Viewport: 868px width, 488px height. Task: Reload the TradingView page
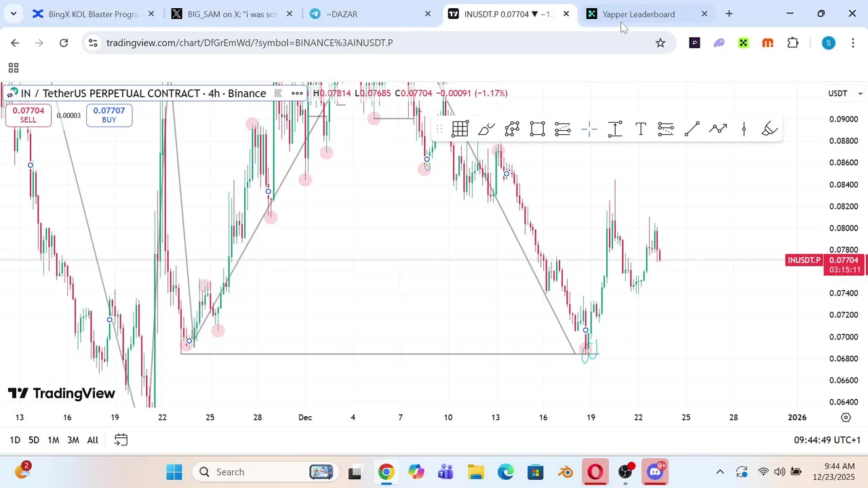coord(64,43)
